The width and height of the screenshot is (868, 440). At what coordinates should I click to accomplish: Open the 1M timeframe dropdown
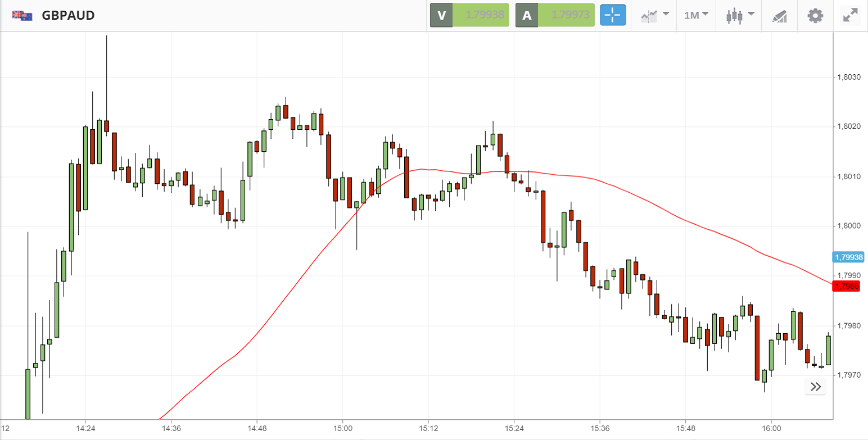tap(696, 15)
